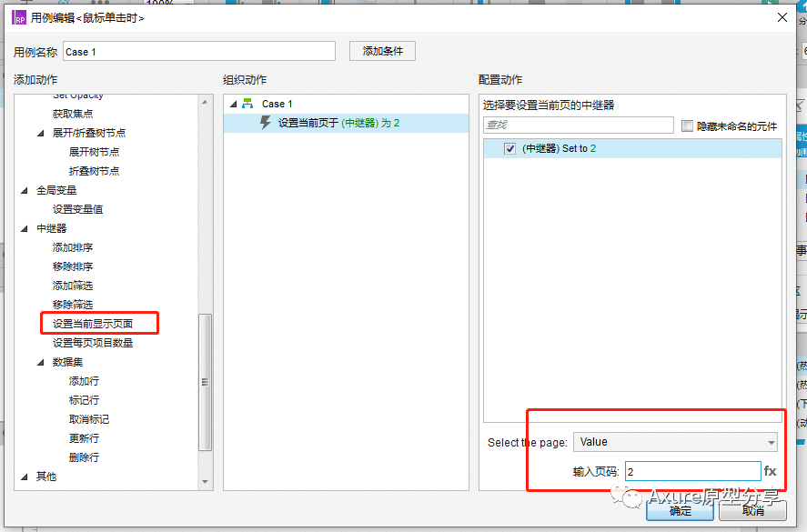Collapse the Case 1 node
807x532 pixels.
pos(234,104)
